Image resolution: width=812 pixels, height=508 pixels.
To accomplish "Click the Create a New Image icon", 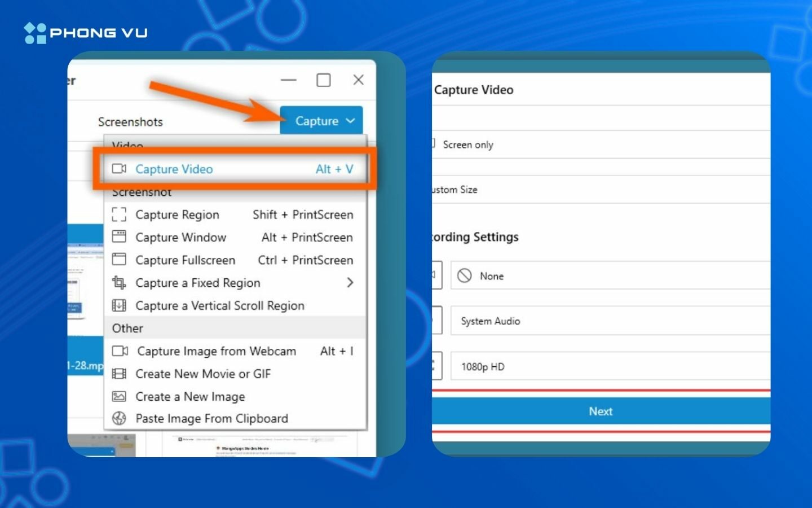I will click(x=119, y=396).
